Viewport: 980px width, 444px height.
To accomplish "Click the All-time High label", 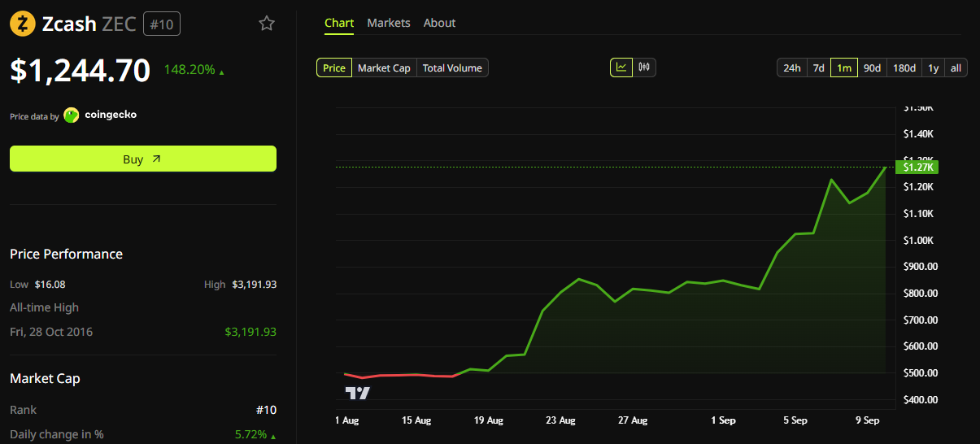I will 44,307.
